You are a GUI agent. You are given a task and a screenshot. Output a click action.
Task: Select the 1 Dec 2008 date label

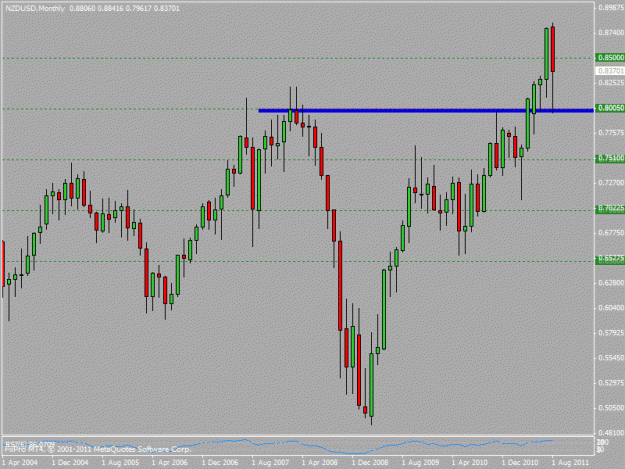[x=370, y=463]
